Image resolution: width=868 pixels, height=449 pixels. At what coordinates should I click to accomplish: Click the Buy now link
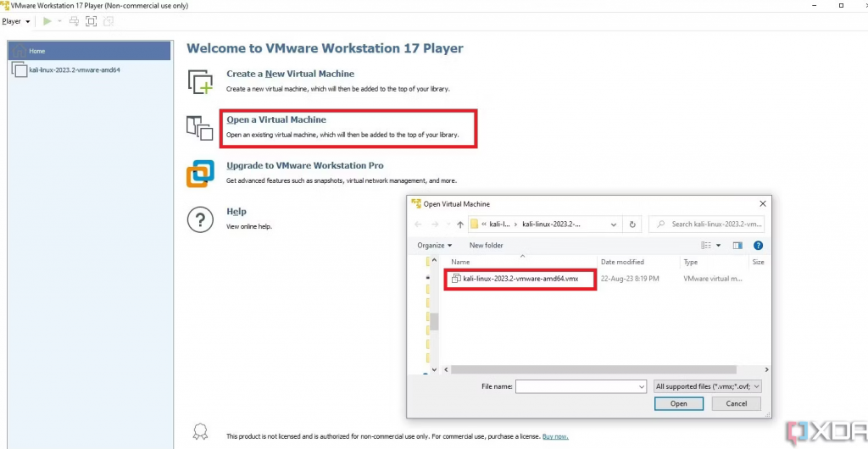pyautogui.click(x=555, y=436)
